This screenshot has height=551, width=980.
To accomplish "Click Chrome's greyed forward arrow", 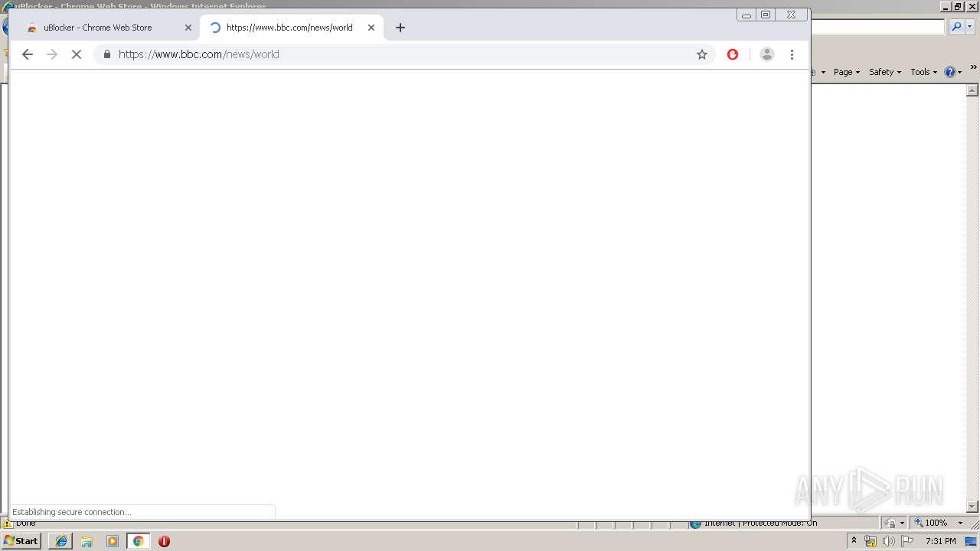I will click(52, 54).
